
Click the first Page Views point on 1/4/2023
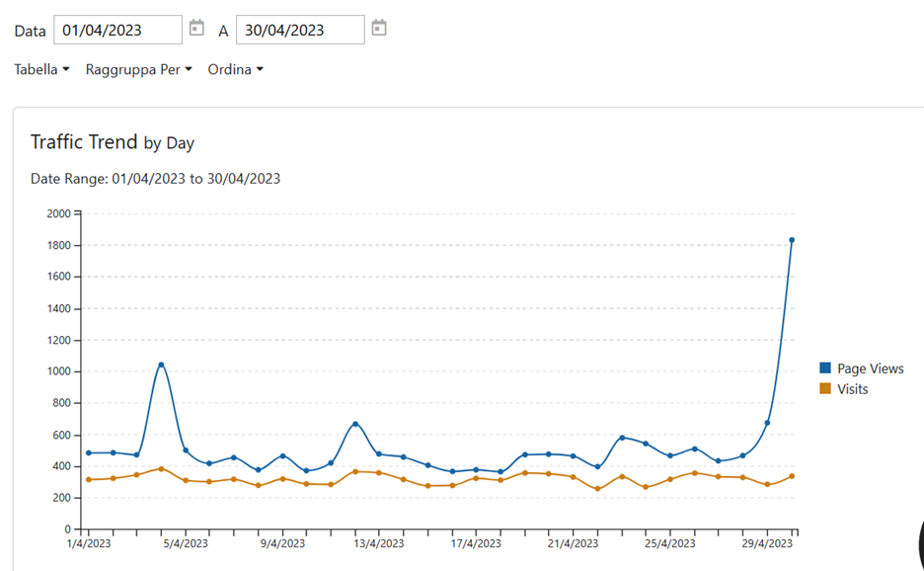click(89, 452)
